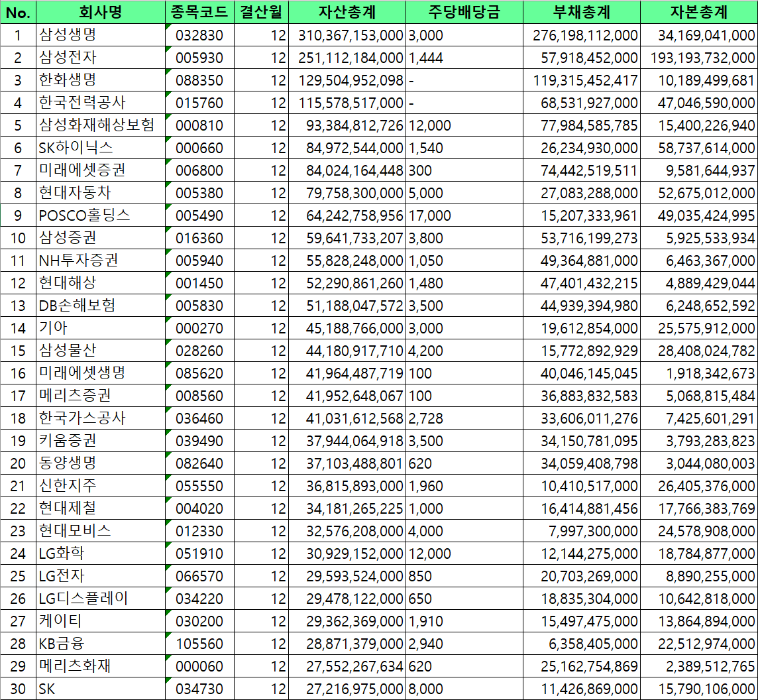Select dividend value 1,444

tap(464, 58)
